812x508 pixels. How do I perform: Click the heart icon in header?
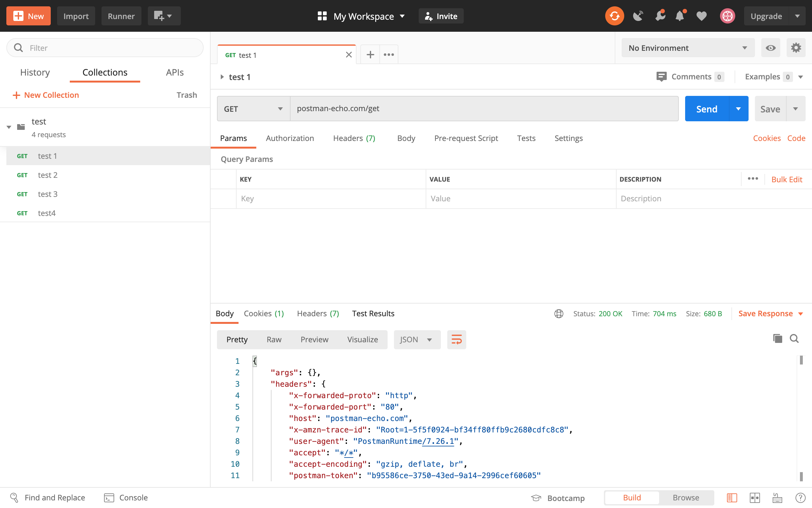(701, 16)
